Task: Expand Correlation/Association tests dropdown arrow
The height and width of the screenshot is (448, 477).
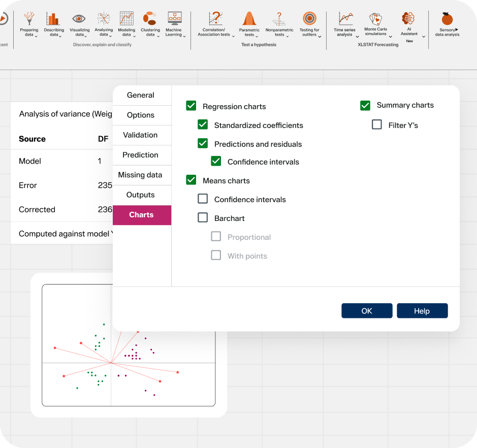Action: coord(234,36)
